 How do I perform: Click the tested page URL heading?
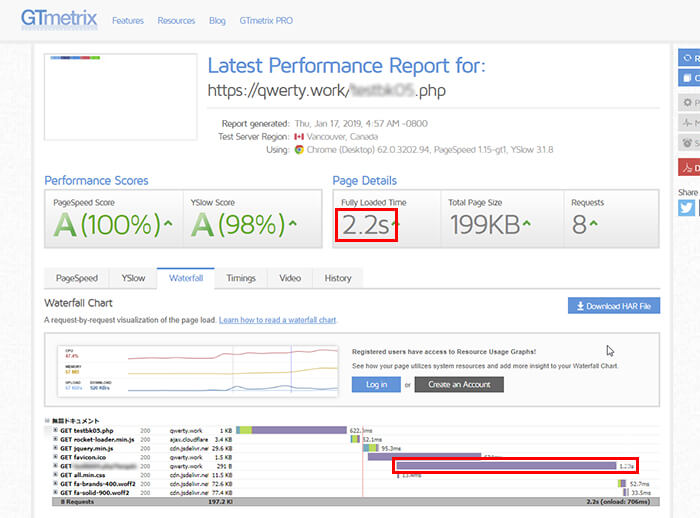tap(327, 91)
